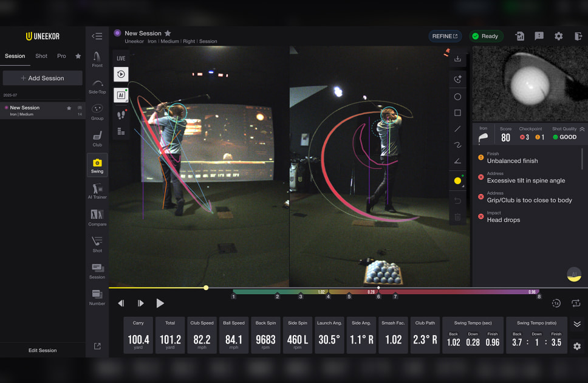Open the feedback message icon
The image size is (588, 383).
(x=539, y=36)
